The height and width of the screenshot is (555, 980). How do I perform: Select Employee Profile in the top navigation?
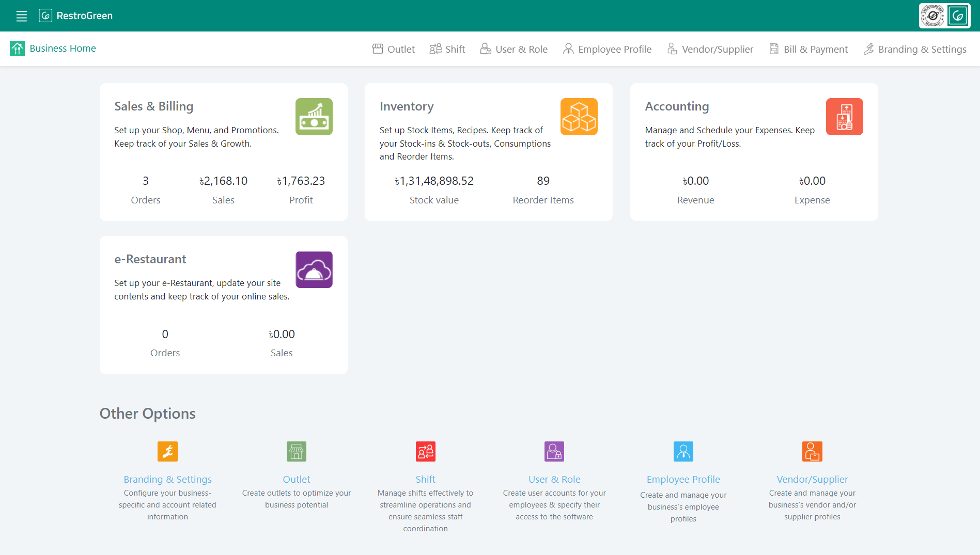click(x=607, y=49)
